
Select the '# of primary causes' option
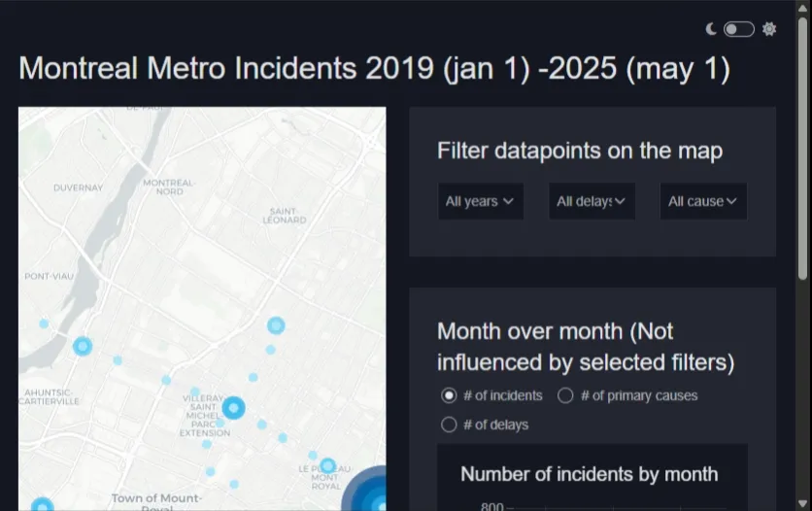[x=565, y=395]
